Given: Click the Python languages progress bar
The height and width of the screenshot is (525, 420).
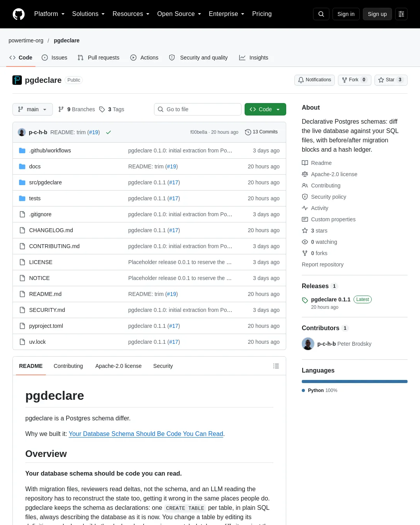Looking at the screenshot, I should 355,381.
